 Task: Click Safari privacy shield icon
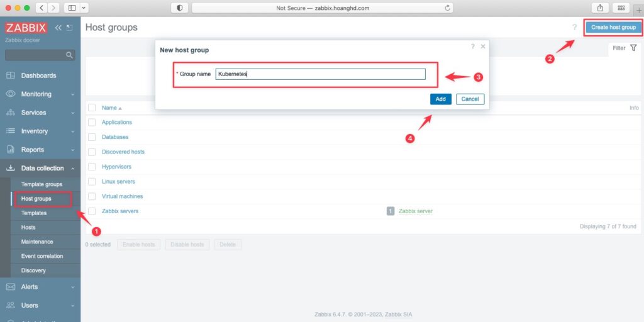click(179, 8)
